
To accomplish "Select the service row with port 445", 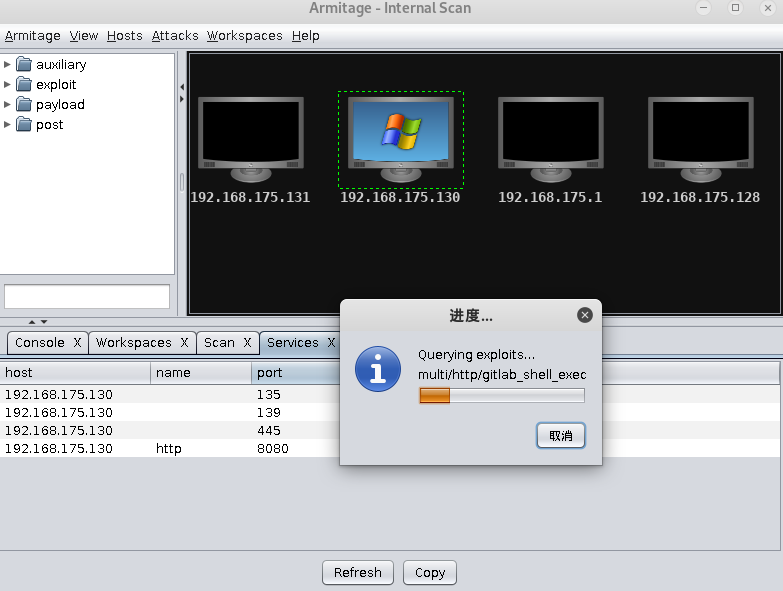I will pos(170,430).
